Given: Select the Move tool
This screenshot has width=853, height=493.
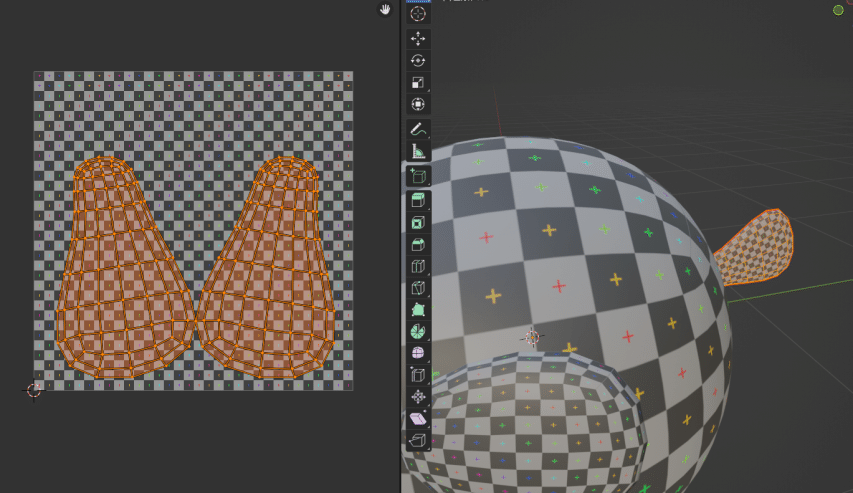Looking at the screenshot, I should coord(418,39).
